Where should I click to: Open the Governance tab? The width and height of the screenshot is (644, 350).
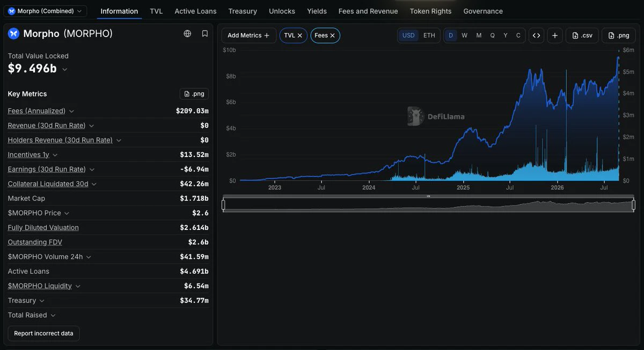(x=483, y=11)
